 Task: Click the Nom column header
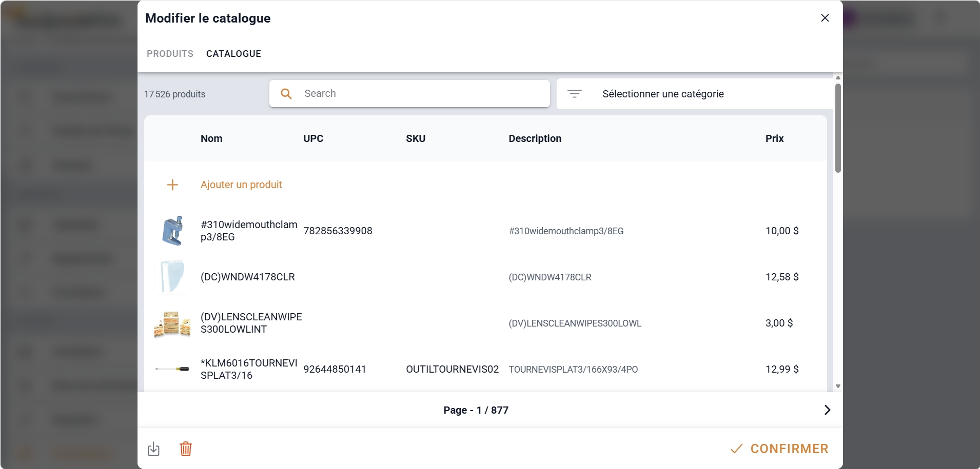(x=211, y=138)
